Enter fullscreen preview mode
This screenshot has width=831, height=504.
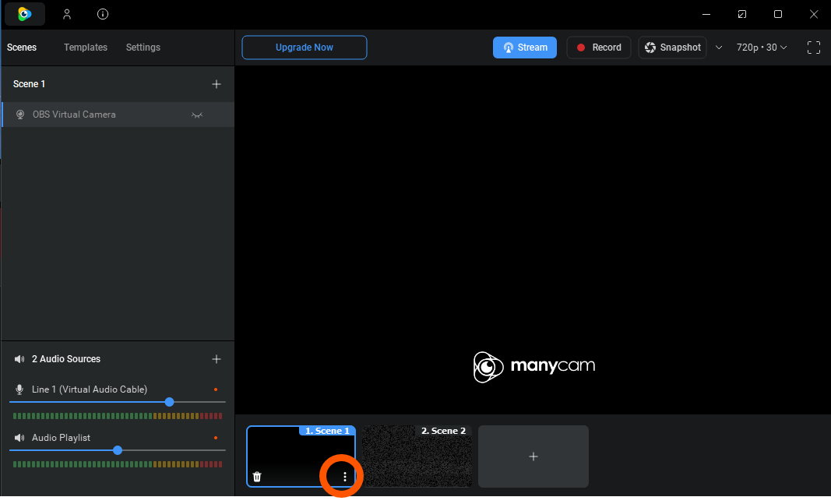tap(814, 48)
